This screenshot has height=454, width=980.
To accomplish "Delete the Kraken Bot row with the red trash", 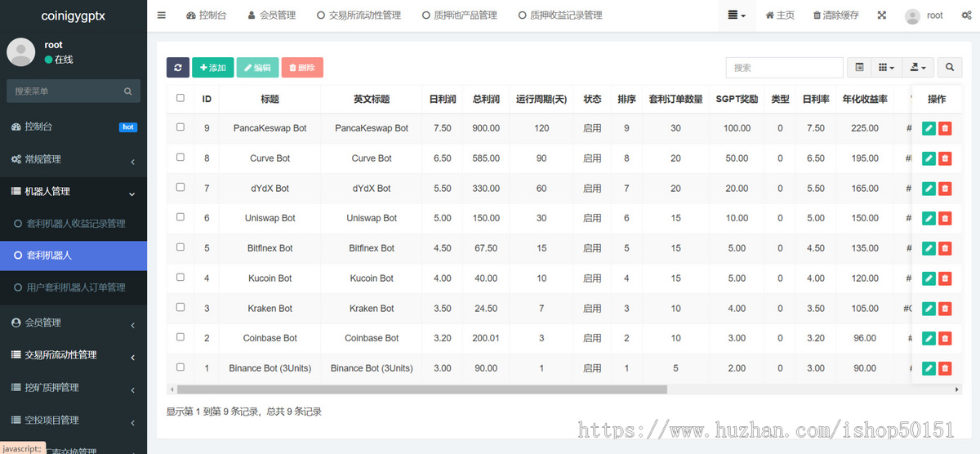I will pyautogui.click(x=945, y=309).
